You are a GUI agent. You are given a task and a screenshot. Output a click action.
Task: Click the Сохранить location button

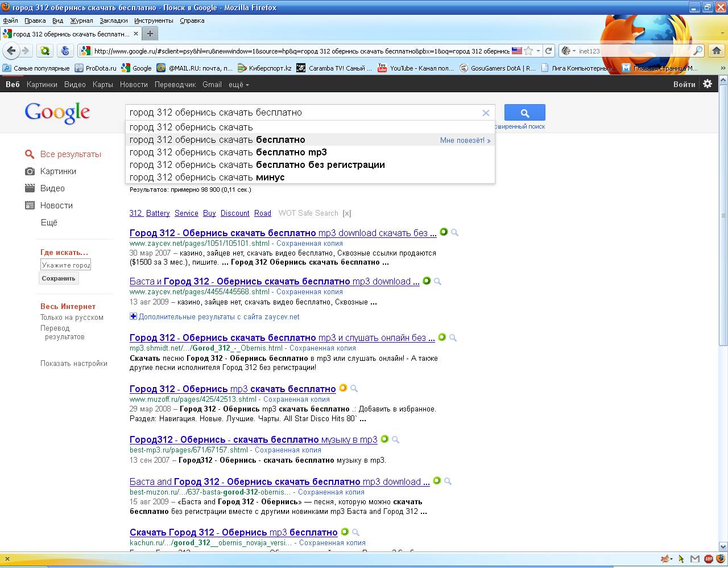pos(59,278)
